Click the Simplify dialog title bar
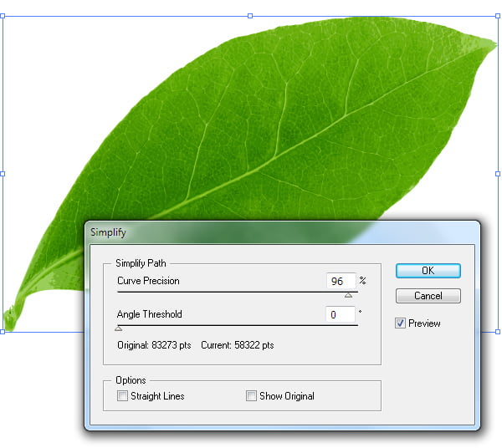The height and width of the screenshot is (448, 502). 282,232
